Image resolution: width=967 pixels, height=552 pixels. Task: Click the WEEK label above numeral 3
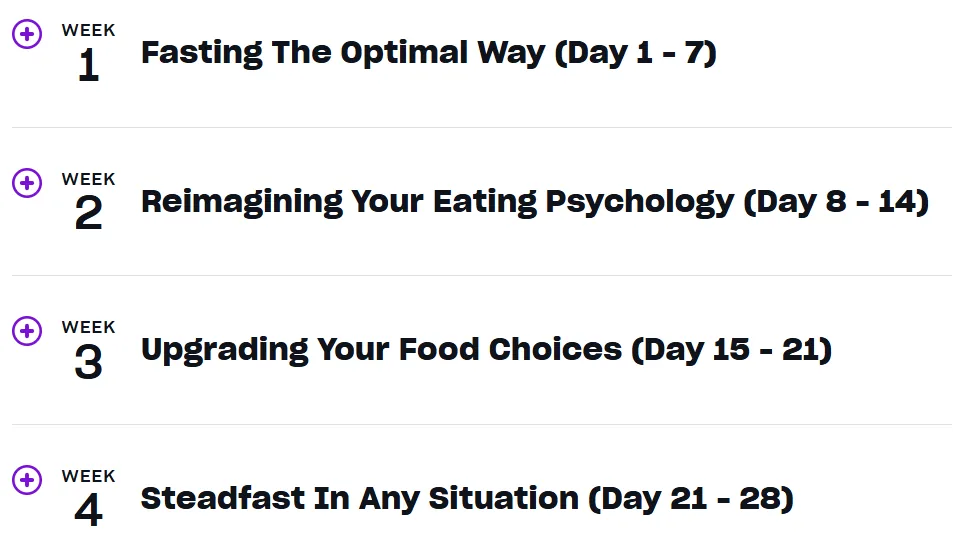click(x=89, y=327)
